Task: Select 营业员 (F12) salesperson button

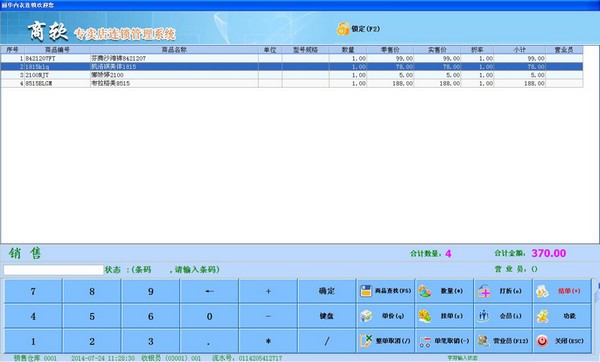Action: point(503,341)
